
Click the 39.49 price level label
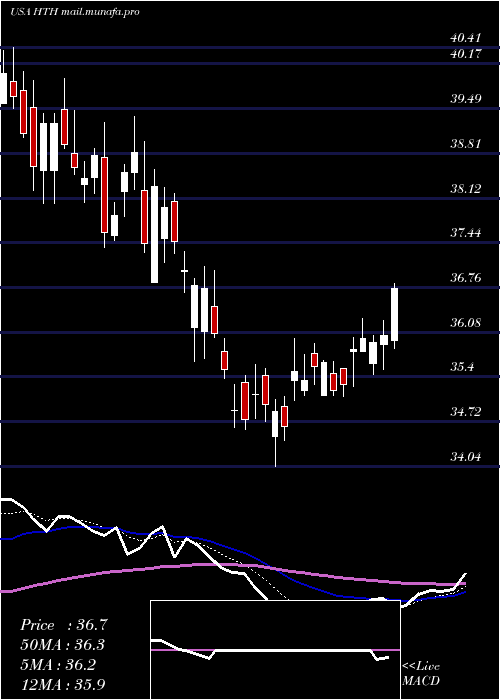(x=466, y=99)
